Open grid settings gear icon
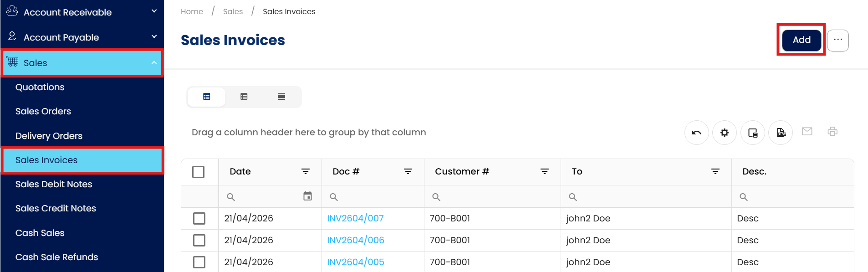The image size is (868, 272). coord(724,133)
